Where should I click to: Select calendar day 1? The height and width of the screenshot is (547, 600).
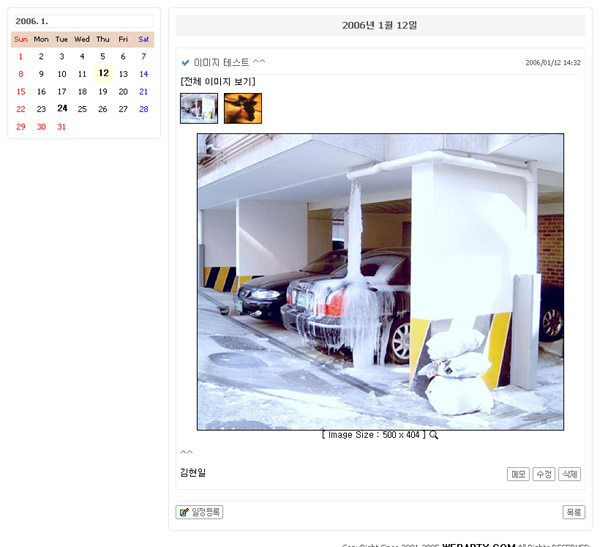click(21, 57)
